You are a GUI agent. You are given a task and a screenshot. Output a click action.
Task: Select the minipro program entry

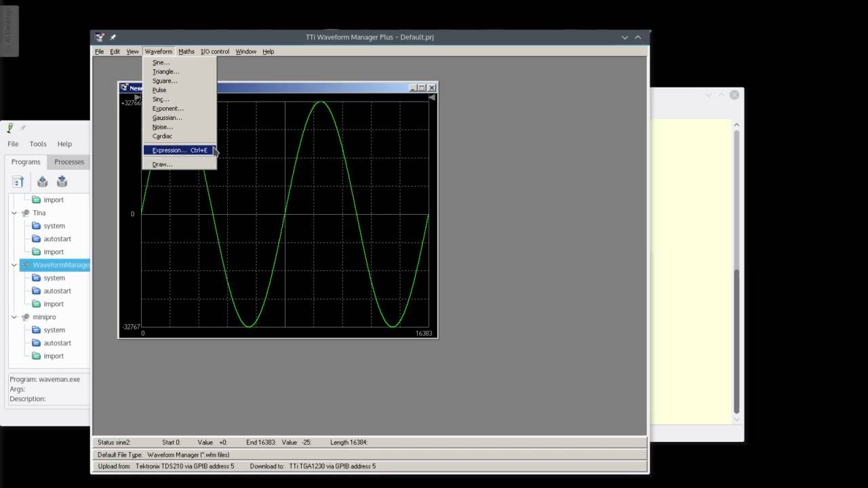coord(44,317)
